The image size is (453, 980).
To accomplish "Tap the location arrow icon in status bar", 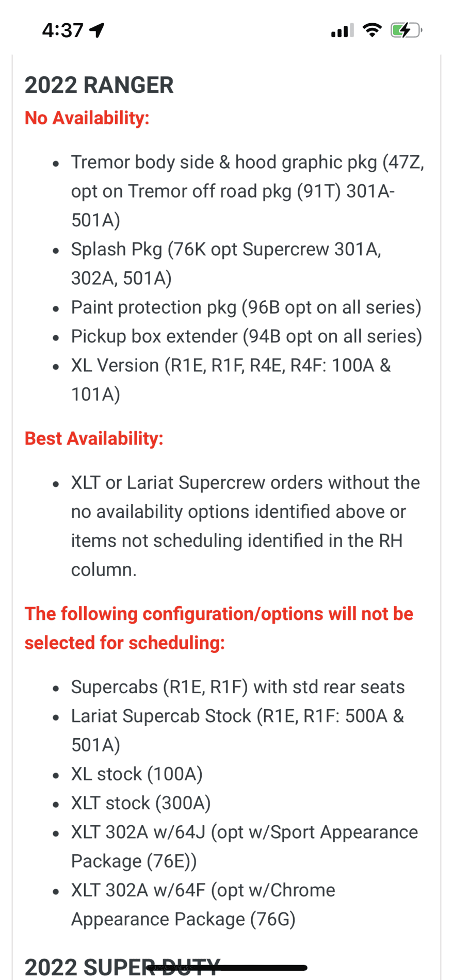I will tap(97, 30).
